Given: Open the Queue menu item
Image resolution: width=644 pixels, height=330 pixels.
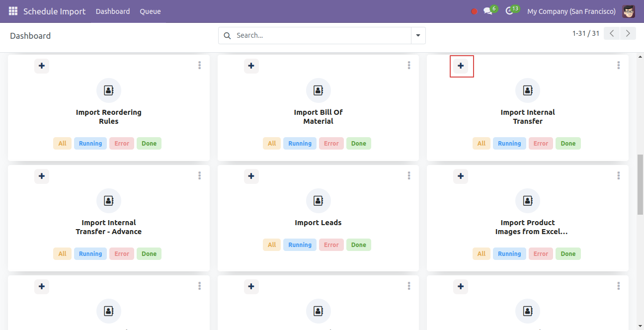Looking at the screenshot, I should [150, 11].
